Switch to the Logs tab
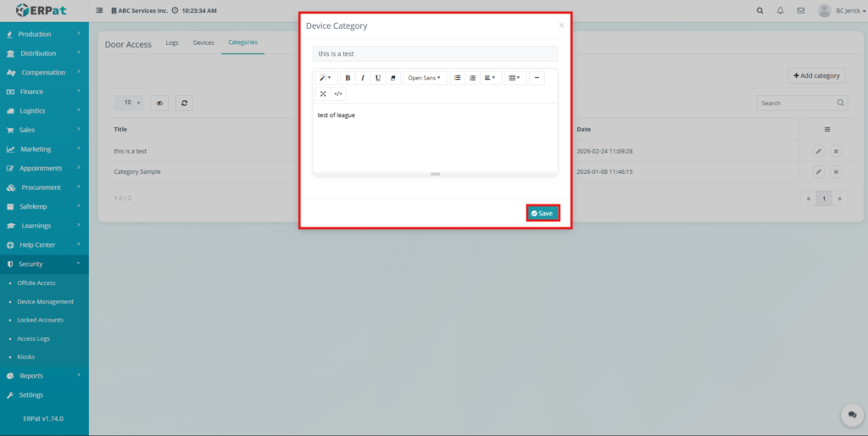The width and height of the screenshot is (868, 436). (172, 42)
